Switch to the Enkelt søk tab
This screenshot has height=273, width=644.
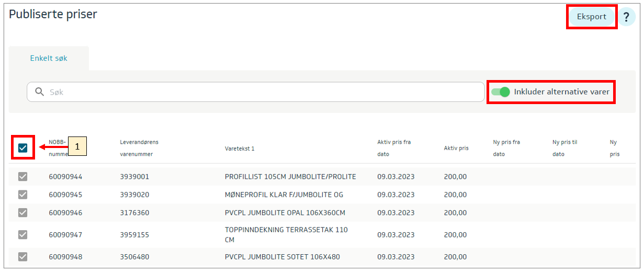click(49, 59)
